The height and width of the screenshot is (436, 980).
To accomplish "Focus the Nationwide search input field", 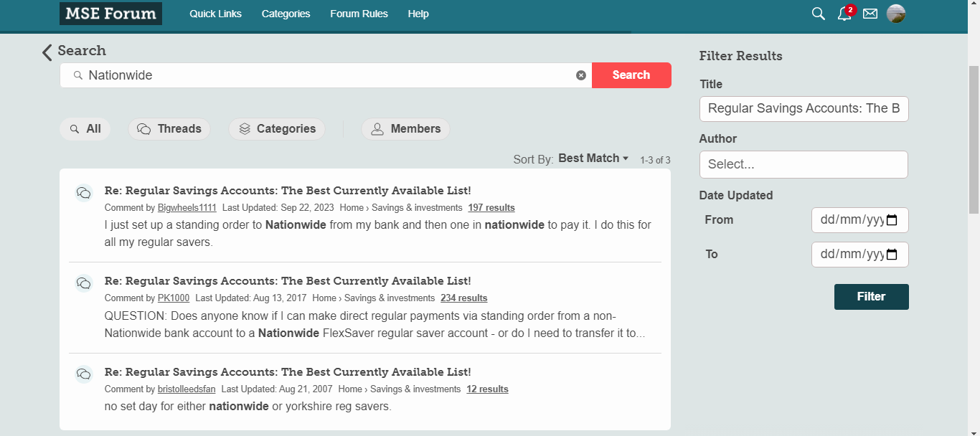I will click(326, 75).
